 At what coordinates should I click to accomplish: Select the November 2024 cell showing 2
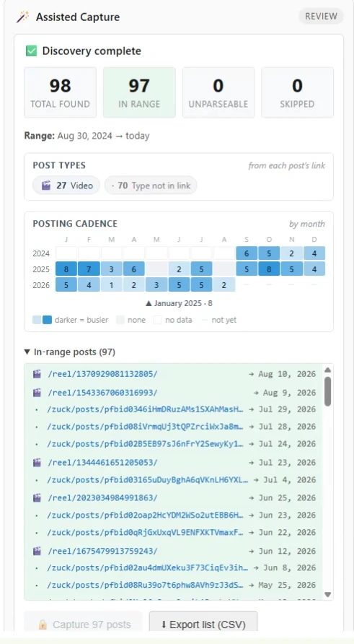coord(292,253)
